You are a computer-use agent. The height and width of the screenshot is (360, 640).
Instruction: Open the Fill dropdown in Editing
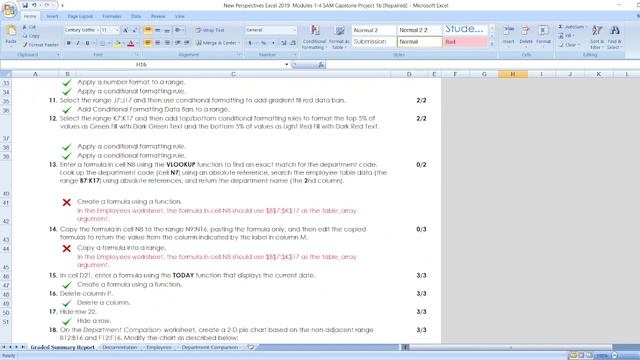click(x=574, y=36)
